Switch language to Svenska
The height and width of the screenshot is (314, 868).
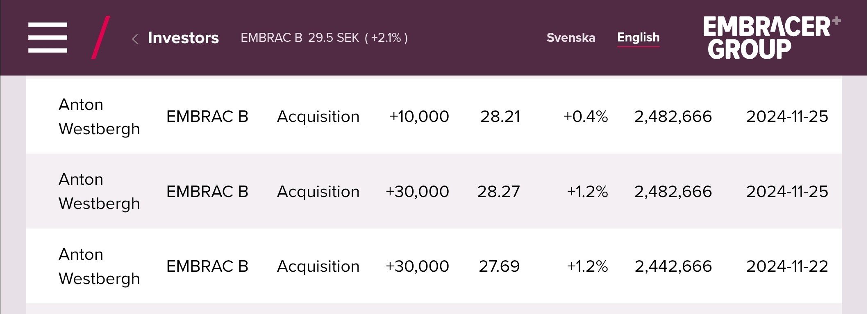point(570,38)
